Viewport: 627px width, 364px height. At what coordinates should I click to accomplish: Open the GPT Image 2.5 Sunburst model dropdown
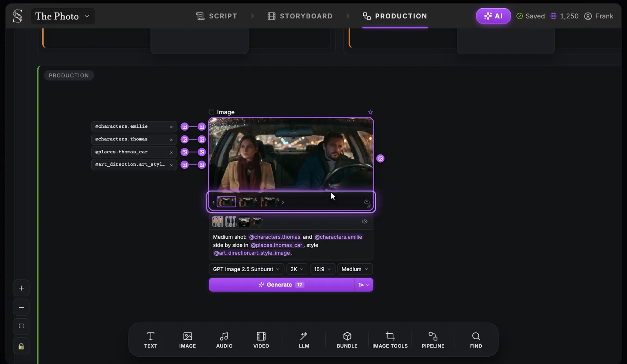[246, 269]
